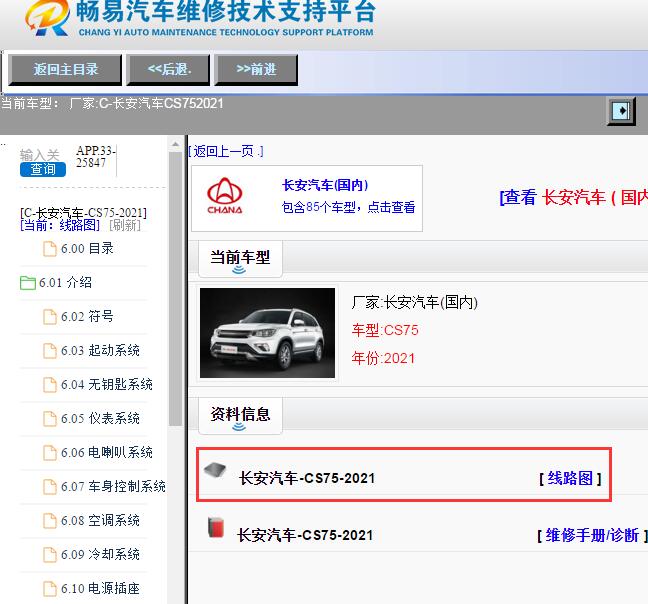Viewport: 648px width, 604px height.
Task: Open the 6.10 电源插座 document icon
Action: (50, 588)
